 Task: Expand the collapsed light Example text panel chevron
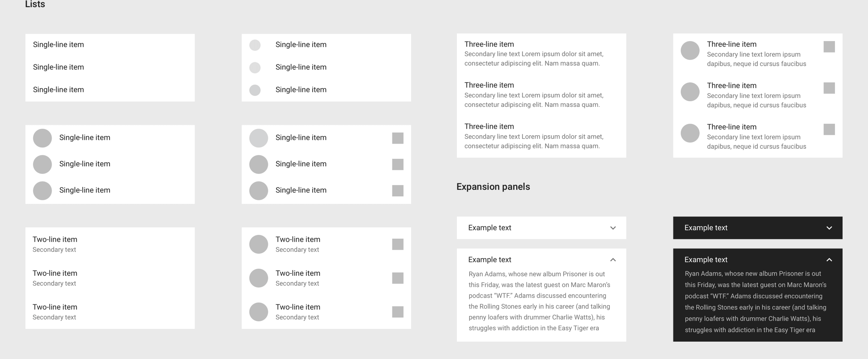(613, 228)
